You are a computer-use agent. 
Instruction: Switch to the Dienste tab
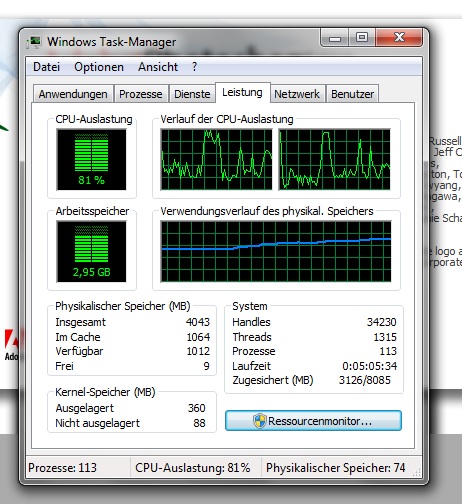(x=192, y=94)
